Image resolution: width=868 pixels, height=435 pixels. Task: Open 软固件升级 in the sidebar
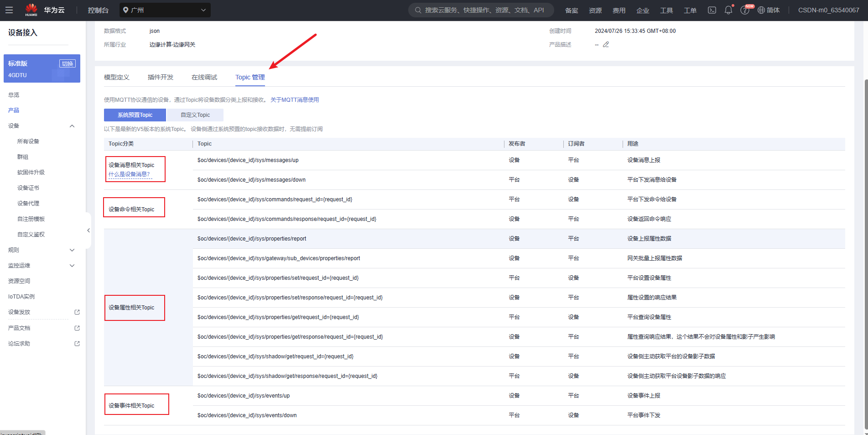(x=31, y=173)
